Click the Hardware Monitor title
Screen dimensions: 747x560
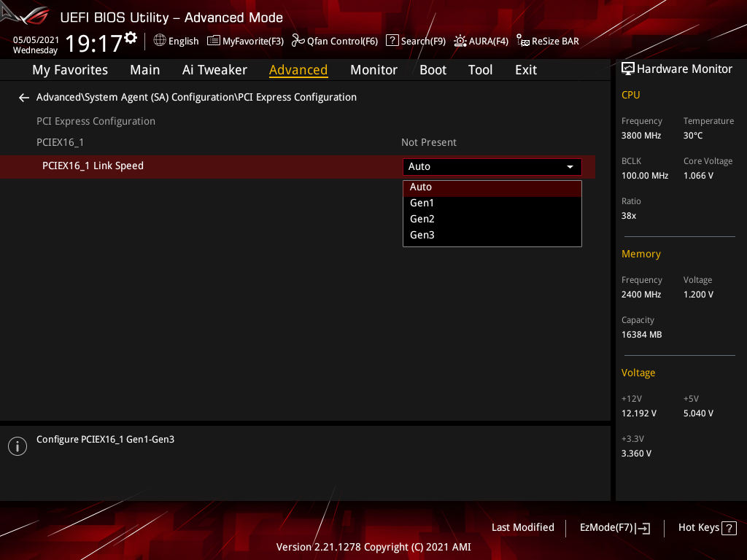(x=684, y=69)
